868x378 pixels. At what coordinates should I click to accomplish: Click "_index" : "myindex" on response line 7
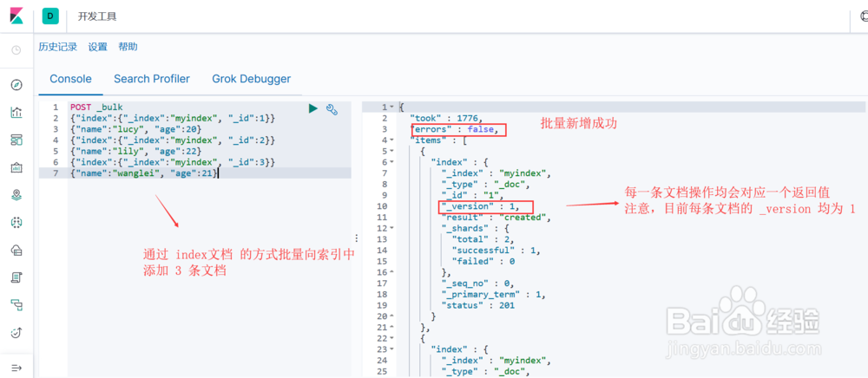coord(496,173)
